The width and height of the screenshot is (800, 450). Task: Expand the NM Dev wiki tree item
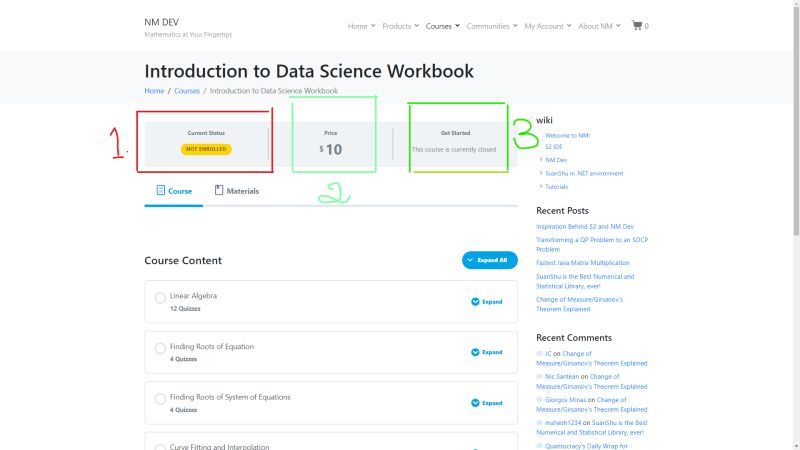pos(541,160)
